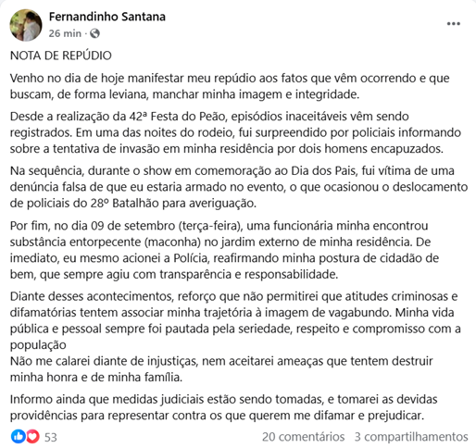476x448 pixels.
Task: Click the 26 min post timestamp
Action: [65, 33]
